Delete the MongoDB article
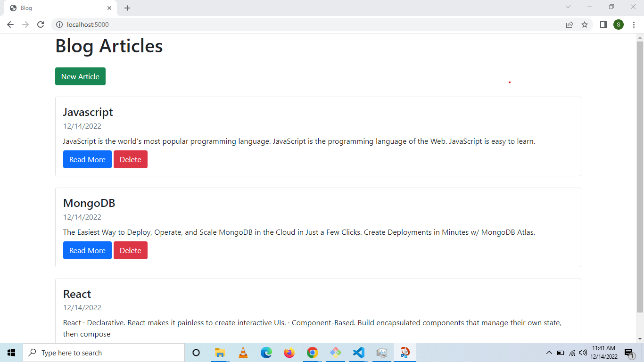 coord(131,250)
